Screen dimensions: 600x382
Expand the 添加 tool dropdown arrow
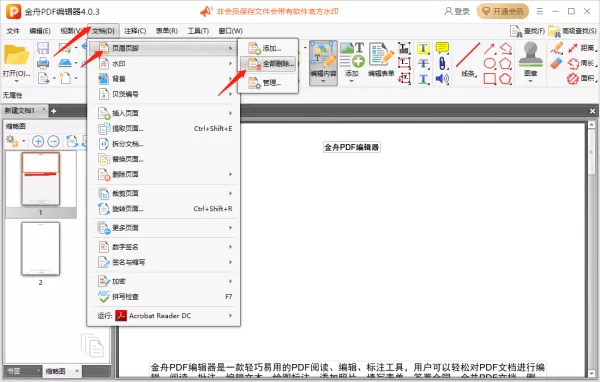pyautogui.click(x=352, y=81)
